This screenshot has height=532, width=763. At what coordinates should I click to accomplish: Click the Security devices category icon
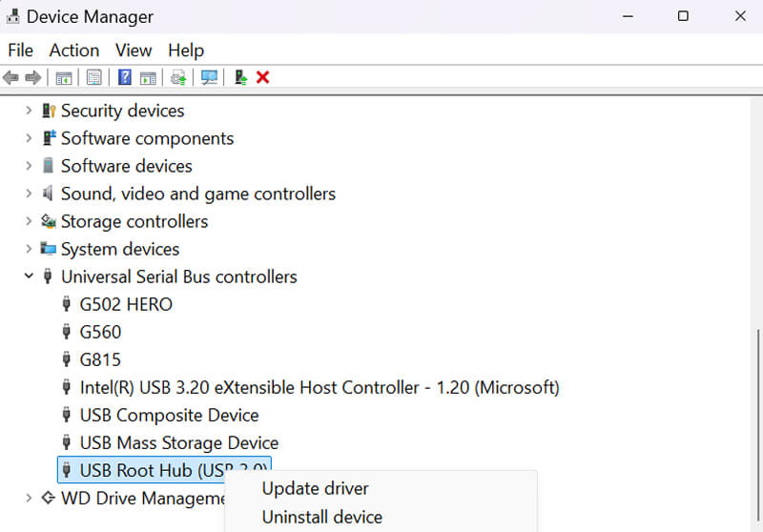49,111
